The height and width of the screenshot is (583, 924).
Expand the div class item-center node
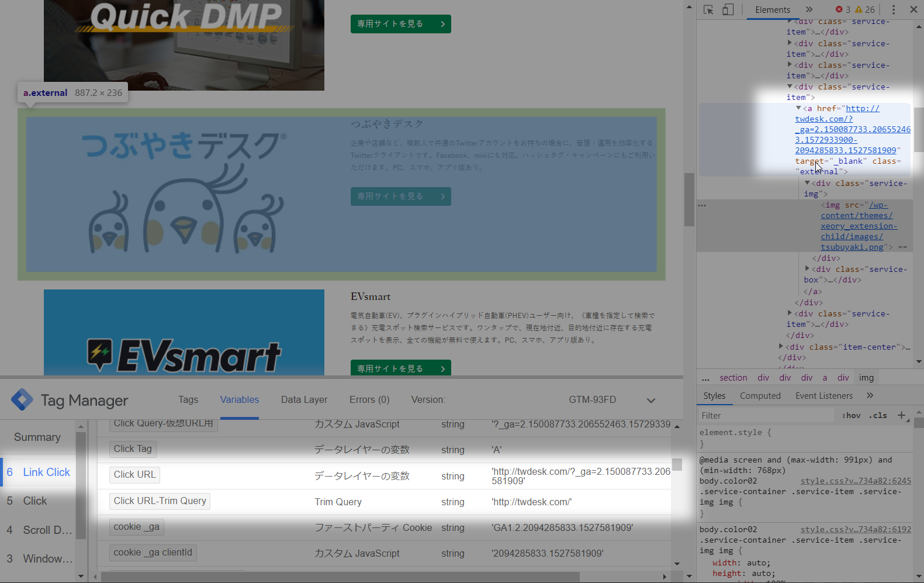pyautogui.click(x=781, y=347)
